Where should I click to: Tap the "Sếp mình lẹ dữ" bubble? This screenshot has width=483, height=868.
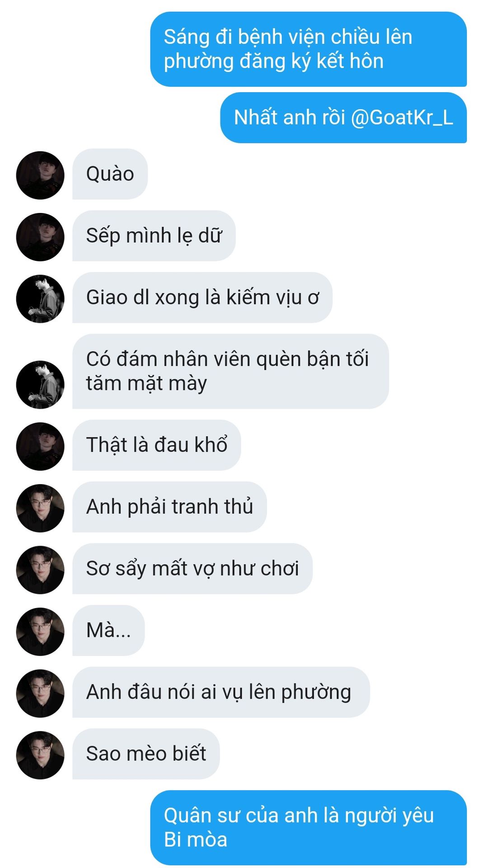tap(154, 236)
